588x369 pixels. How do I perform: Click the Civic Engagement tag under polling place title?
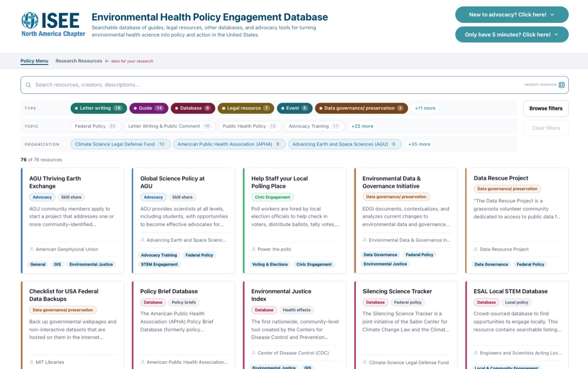(272, 197)
